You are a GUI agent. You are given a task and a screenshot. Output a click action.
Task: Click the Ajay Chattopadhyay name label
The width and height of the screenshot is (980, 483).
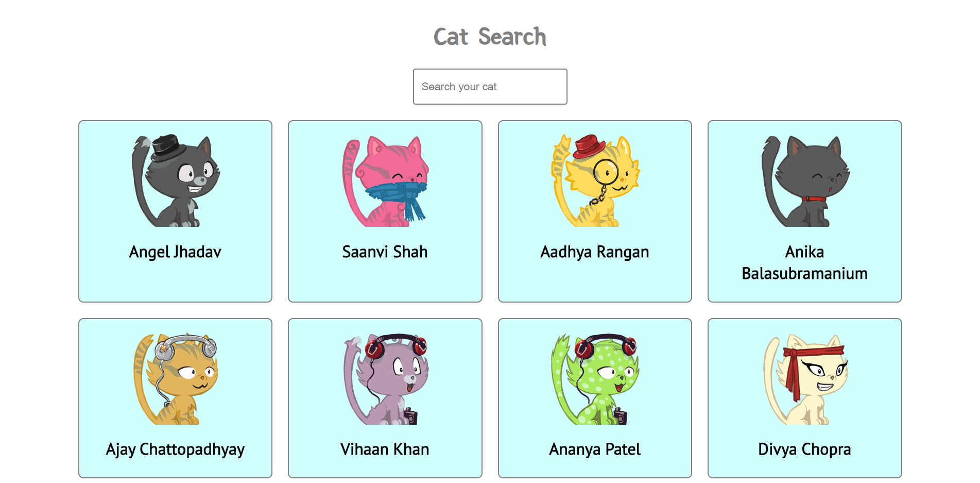(175, 449)
